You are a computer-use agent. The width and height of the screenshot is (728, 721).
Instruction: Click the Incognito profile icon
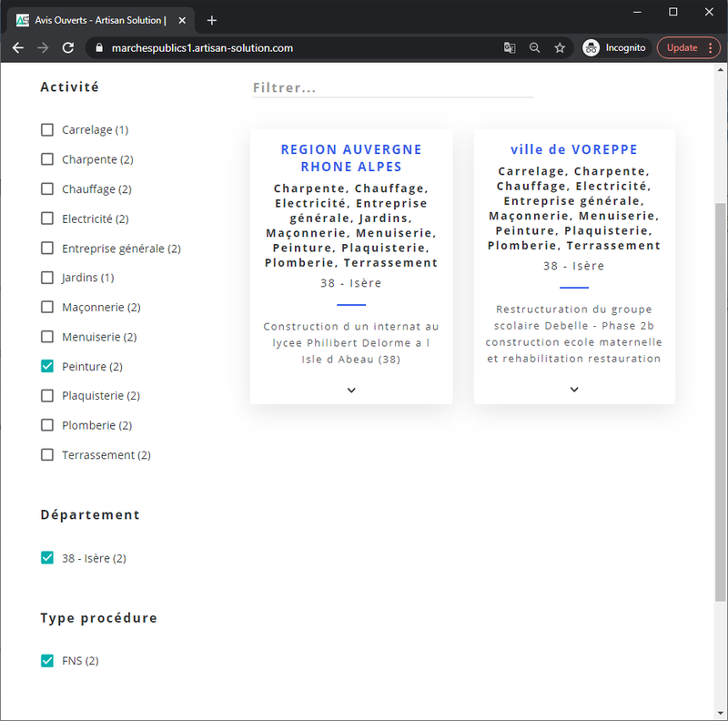click(591, 48)
